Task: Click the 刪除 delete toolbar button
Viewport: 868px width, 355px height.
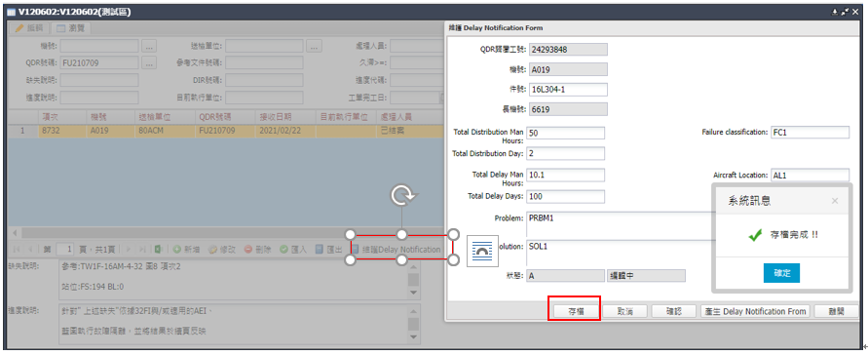Action: [x=258, y=250]
